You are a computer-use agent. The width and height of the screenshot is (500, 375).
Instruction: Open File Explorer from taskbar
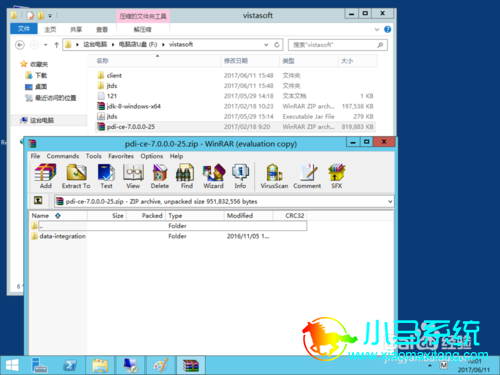(x=100, y=365)
